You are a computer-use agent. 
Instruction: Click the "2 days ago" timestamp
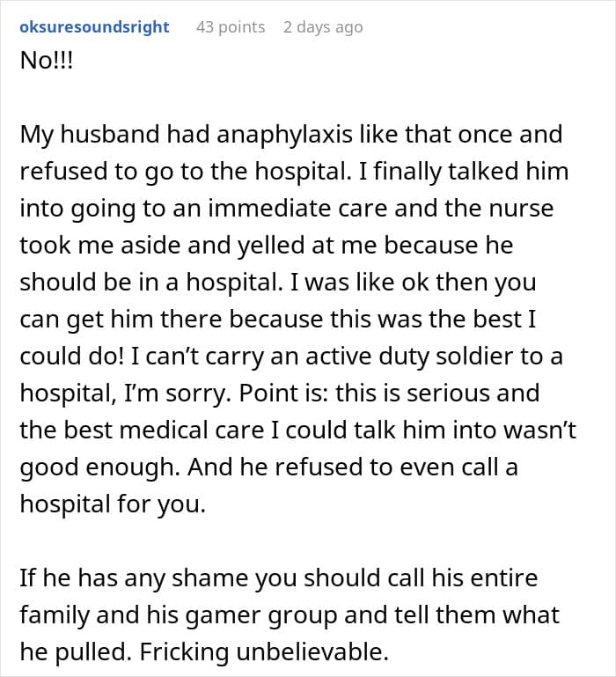(x=323, y=27)
